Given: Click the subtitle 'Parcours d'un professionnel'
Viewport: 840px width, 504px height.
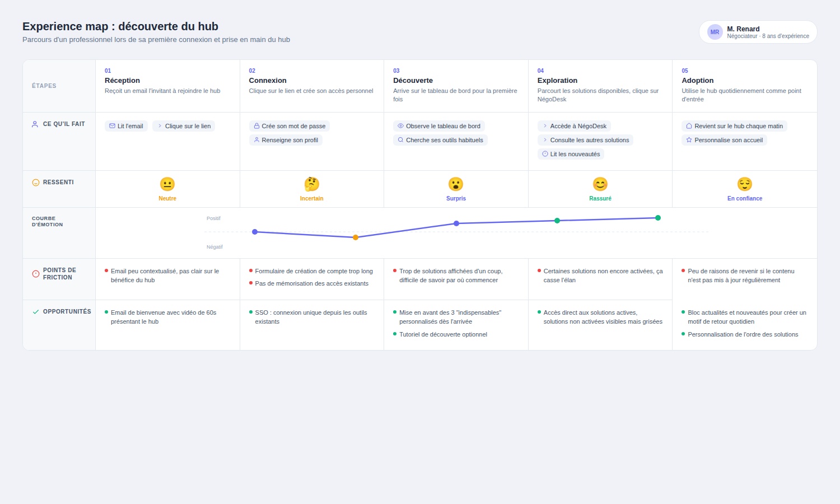Looking at the screenshot, I should (x=156, y=40).
